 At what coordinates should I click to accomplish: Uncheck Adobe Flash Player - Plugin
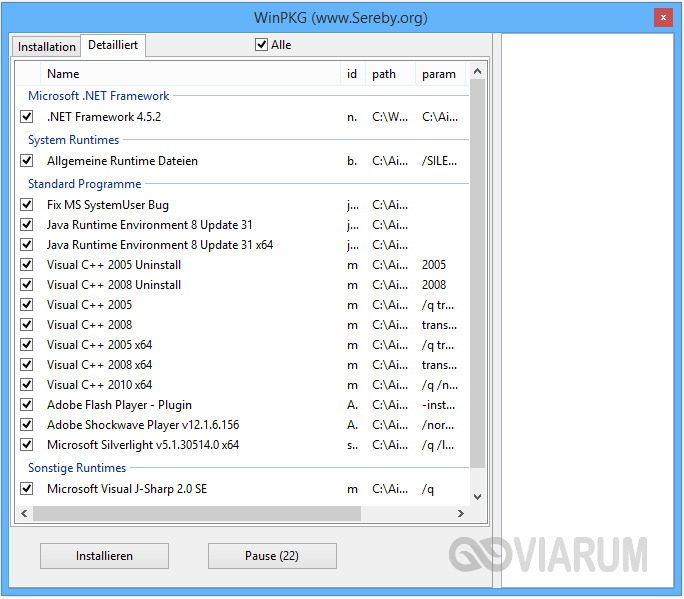click(27, 405)
